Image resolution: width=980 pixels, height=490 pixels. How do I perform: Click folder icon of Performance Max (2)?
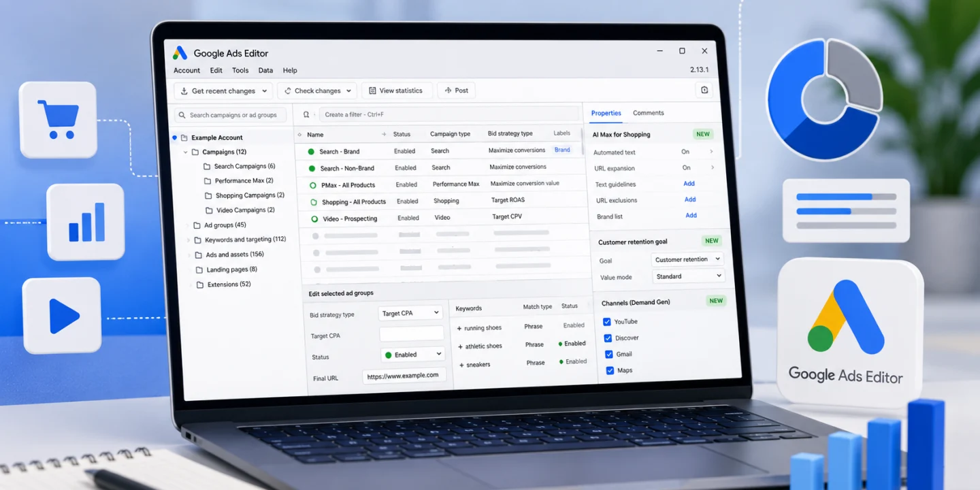[x=208, y=181]
